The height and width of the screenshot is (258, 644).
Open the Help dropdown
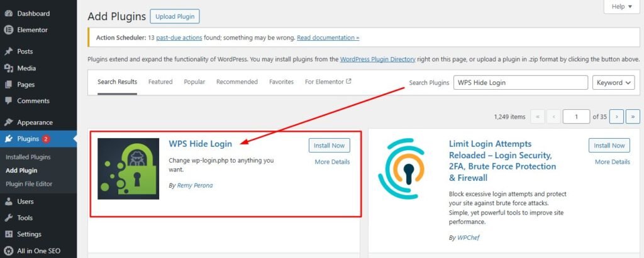point(622,6)
